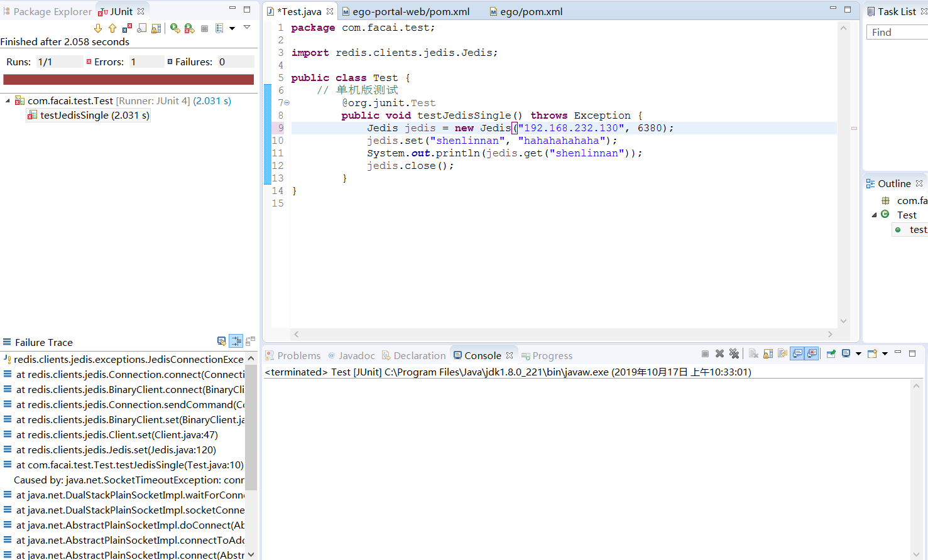Toggle show console on standard error
928x560 pixels.
tap(812, 353)
